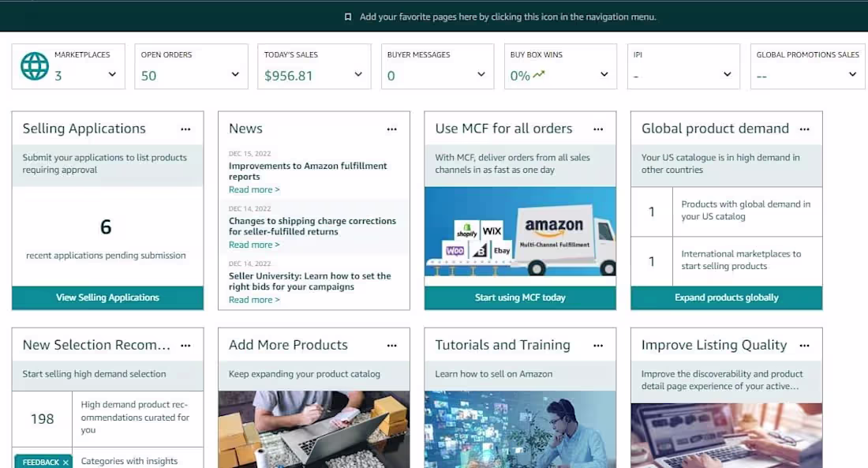Image resolution: width=868 pixels, height=468 pixels.
Task: Expand the Buy Box Wins dropdown
Action: click(x=604, y=74)
